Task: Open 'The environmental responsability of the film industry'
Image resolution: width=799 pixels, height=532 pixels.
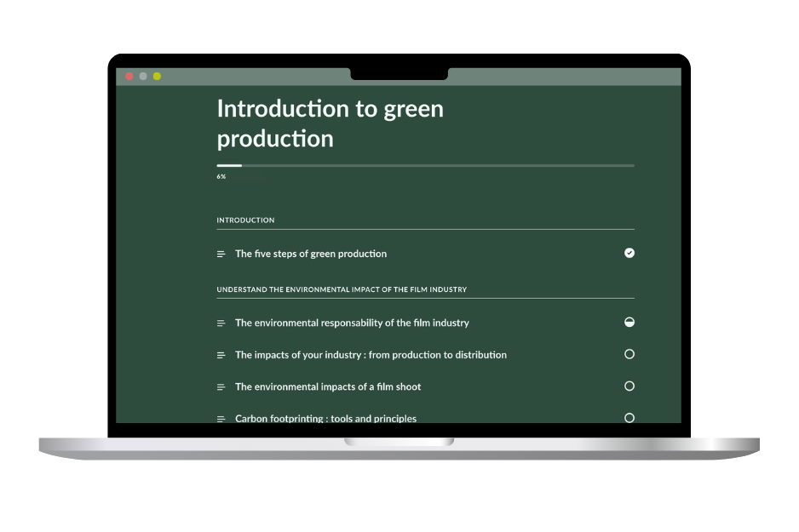Action: click(352, 323)
